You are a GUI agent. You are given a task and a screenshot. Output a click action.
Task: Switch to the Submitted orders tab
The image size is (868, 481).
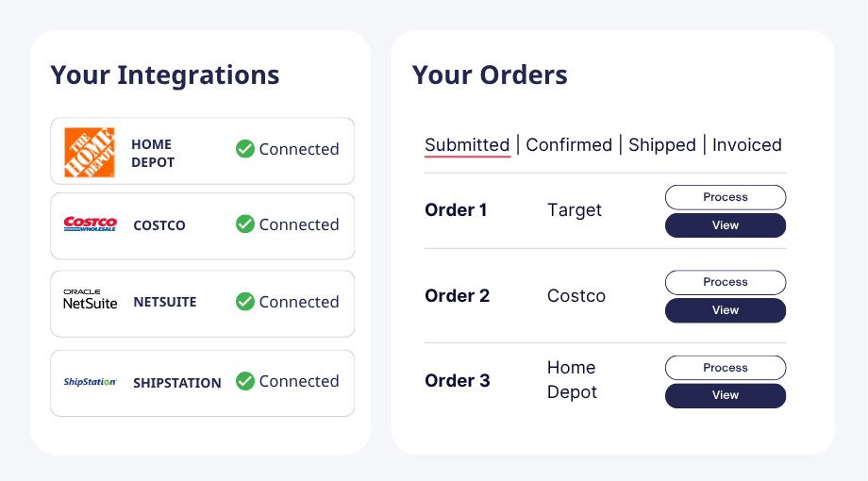pos(467,145)
